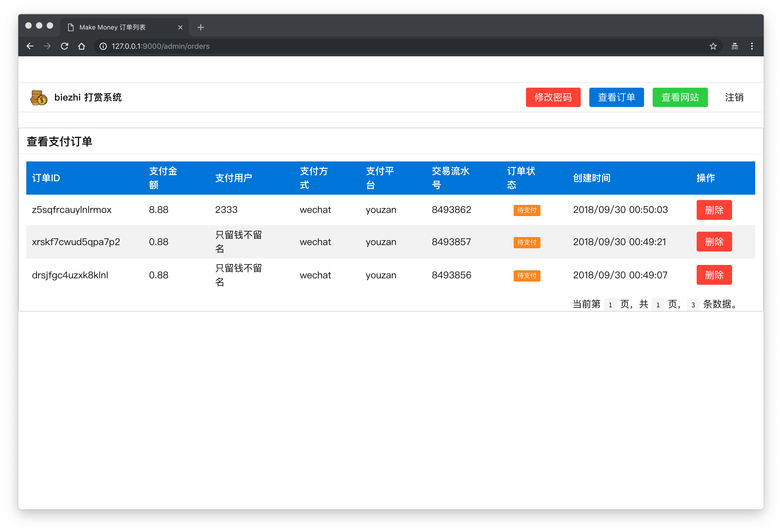This screenshot has width=782, height=532.
Task: Click 待支付 badge for order 8493856
Action: pyautogui.click(x=527, y=275)
